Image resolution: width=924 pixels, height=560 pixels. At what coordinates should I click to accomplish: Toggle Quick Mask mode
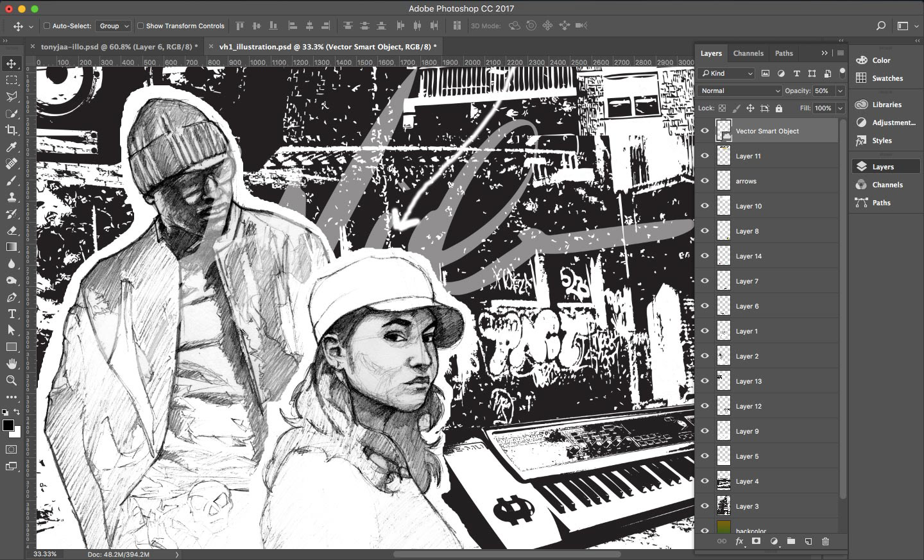pyautogui.click(x=12, y=449)
